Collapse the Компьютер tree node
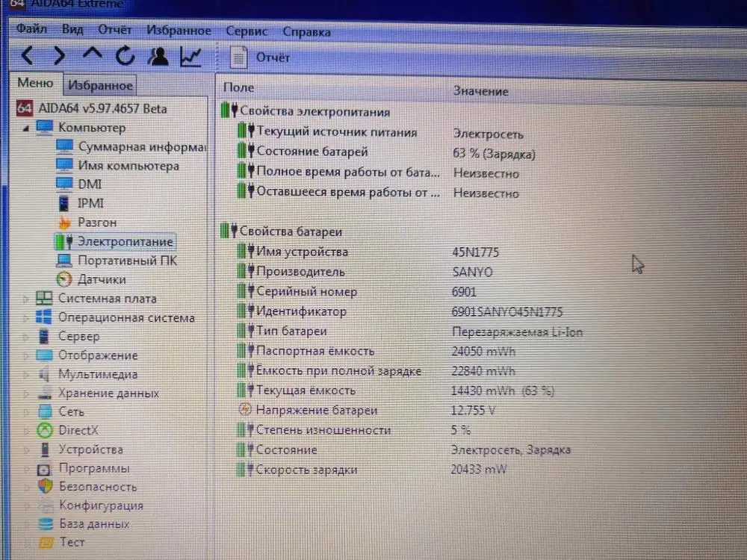This screenshot has height=560, width=747. coord(25,128)
